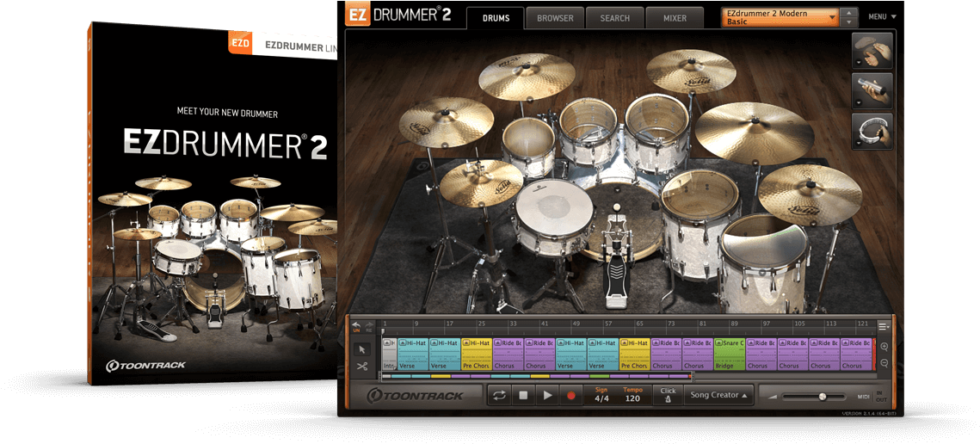
Task: Hit the top right crash cymbal
Action: (x=691, y=71)
